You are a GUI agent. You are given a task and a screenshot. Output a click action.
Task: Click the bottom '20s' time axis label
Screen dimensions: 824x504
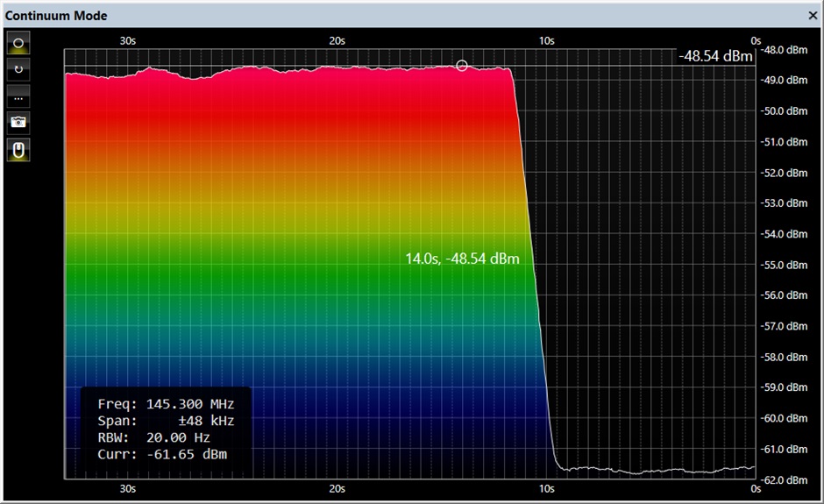[337, 489]
